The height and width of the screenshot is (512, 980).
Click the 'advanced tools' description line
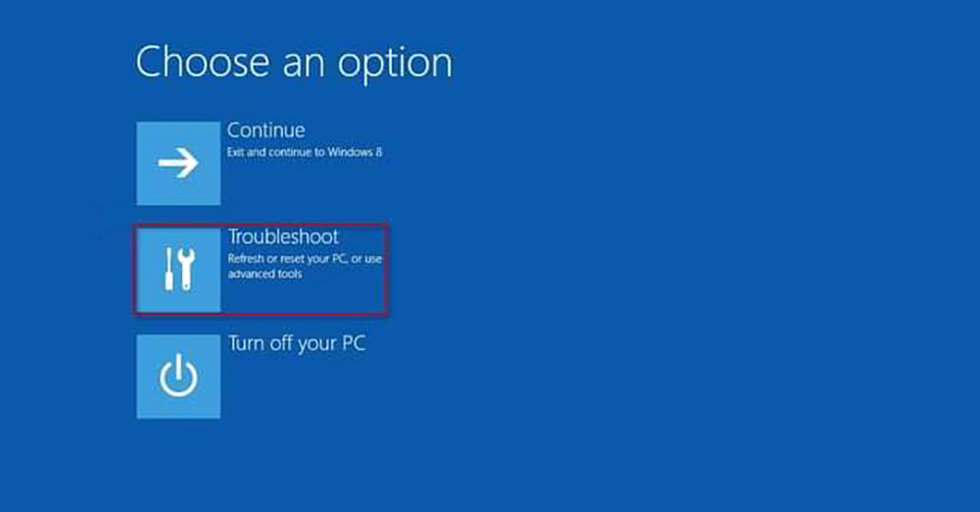coord(265,275)
